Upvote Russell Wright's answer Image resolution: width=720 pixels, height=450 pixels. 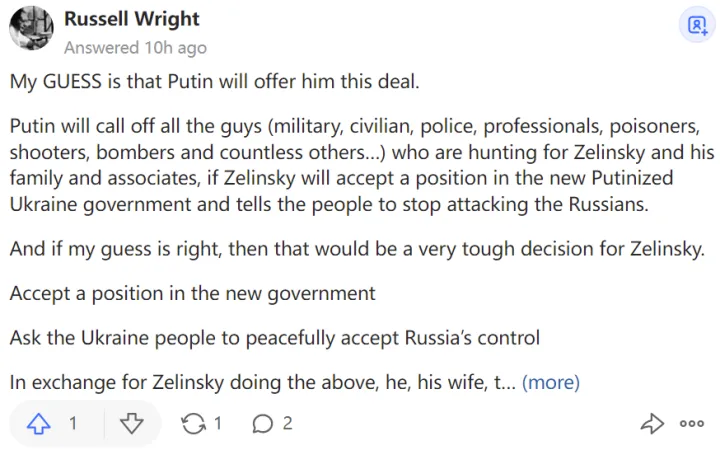tap(39, 423)
